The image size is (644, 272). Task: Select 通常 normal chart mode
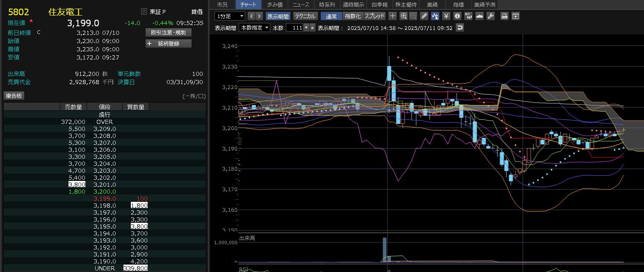[331, 16]
